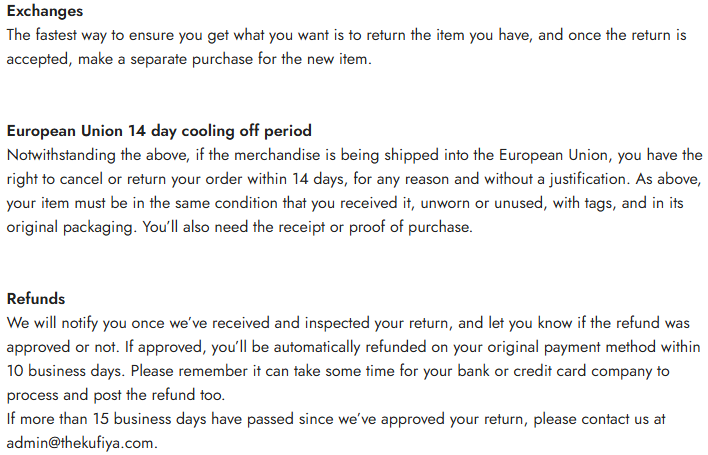Click the European Union 14 day cooling off period heading

tap(159, 131)
